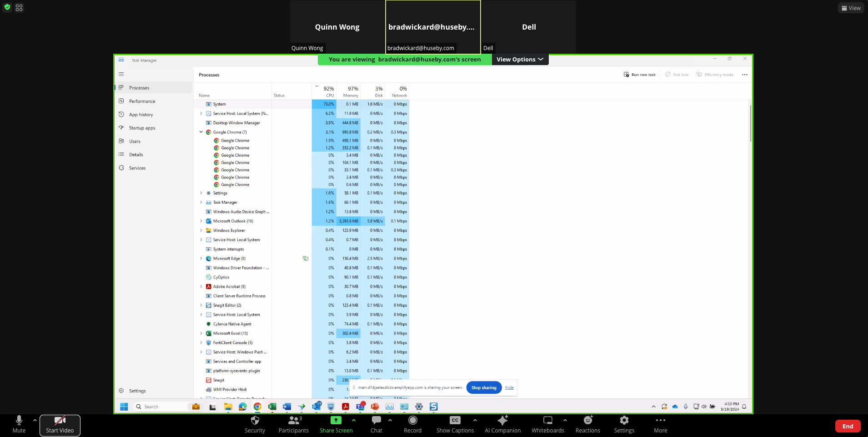
Task: Open Task Manager Settings in the sidebar
Action: tap(153, 391)
